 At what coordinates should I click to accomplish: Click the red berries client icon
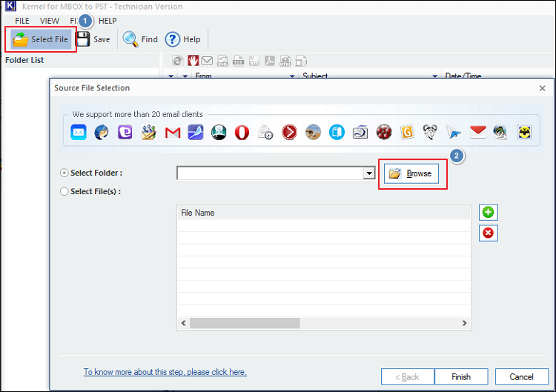pyautogui.click(x=384, y=133)
